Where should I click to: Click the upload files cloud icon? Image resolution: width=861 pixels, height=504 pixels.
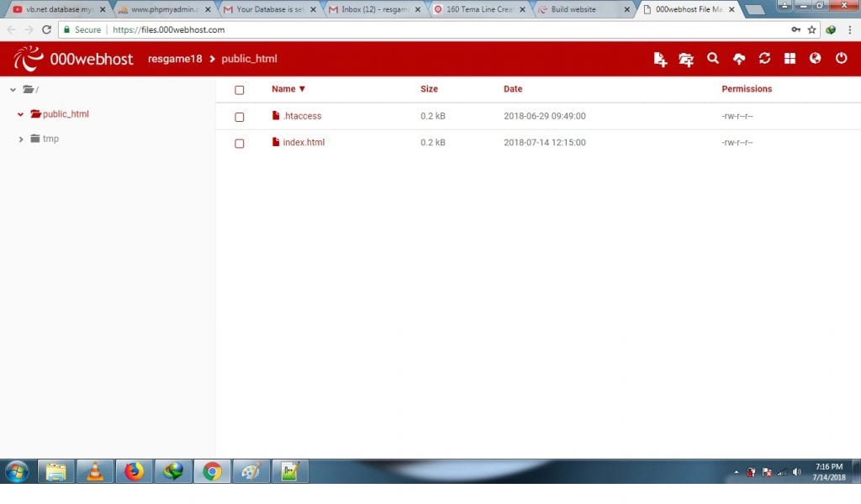point(739,59)
